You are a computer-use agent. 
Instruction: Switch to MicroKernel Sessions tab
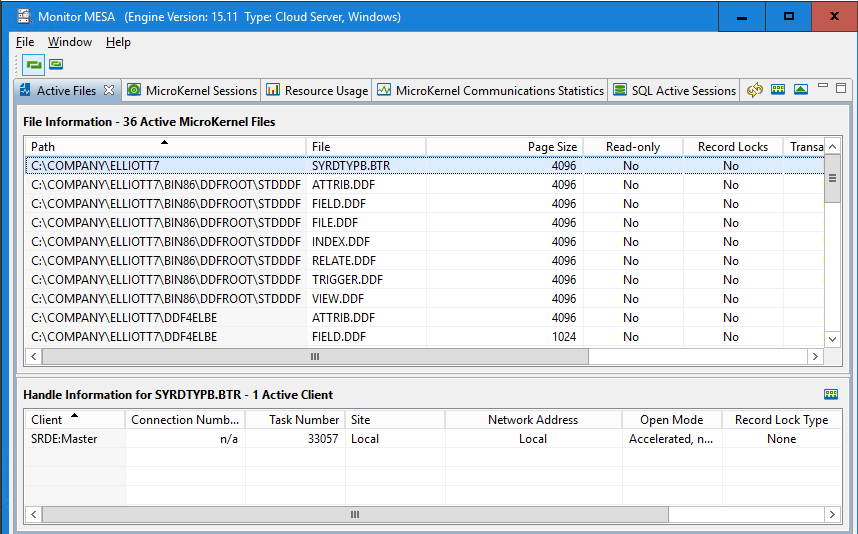(192, 90)
